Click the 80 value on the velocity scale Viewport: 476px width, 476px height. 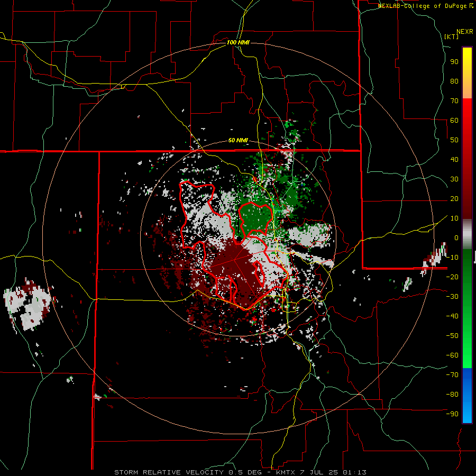click(x=454, y=81)
